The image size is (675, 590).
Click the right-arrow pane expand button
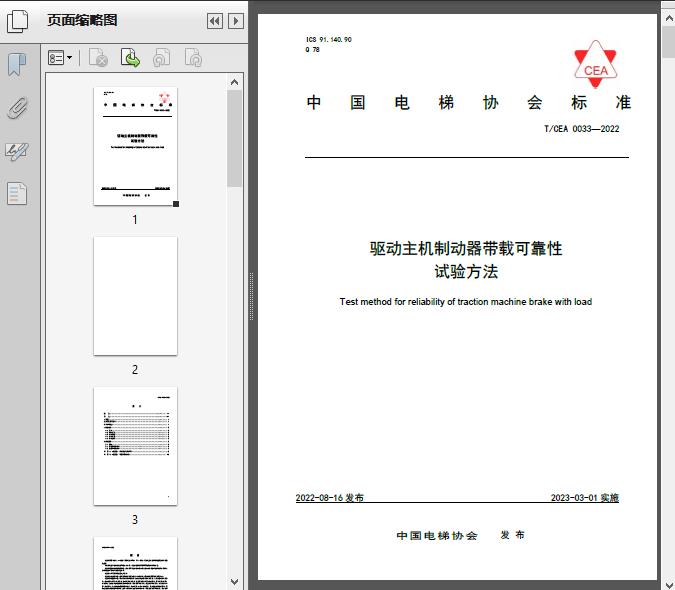click(x=236, y=21)
